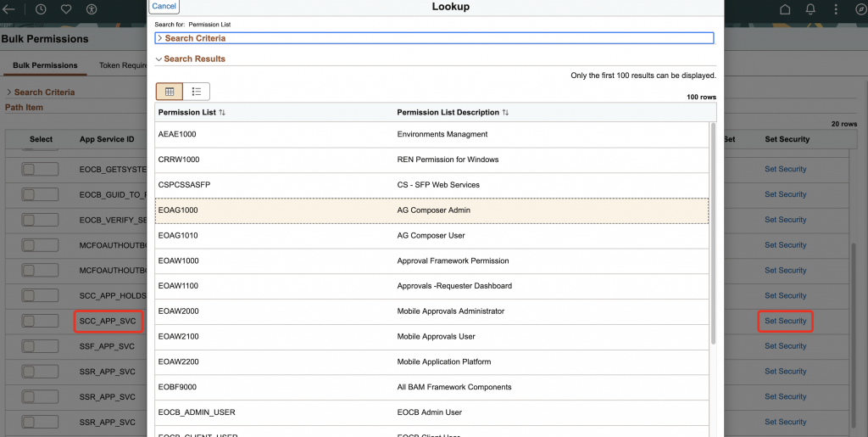Switch lookup results to list view
This screenshot has width=868, height=437.
tap(196, 92)
